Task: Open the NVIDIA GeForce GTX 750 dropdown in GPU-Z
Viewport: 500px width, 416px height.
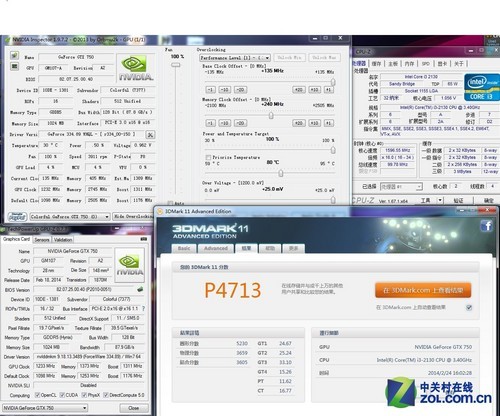Action: point(45,408)
